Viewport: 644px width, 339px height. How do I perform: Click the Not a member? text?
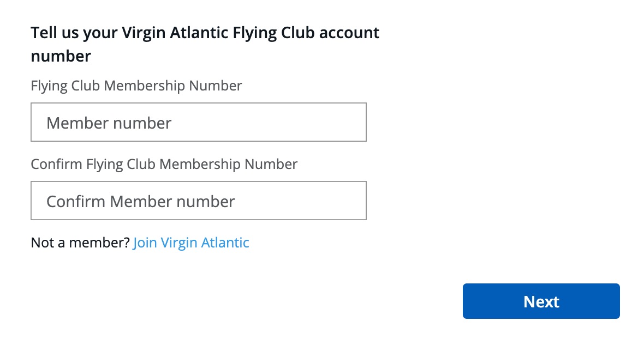point(80,242)
